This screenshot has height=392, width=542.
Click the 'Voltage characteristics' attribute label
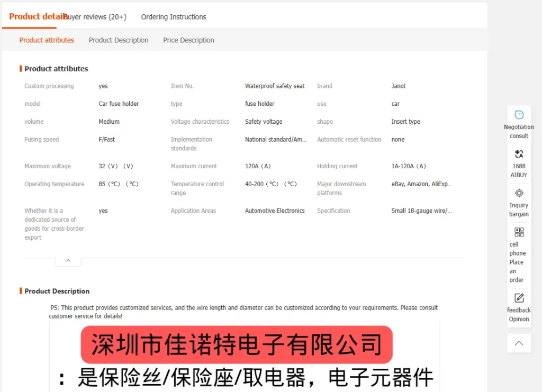200,122
